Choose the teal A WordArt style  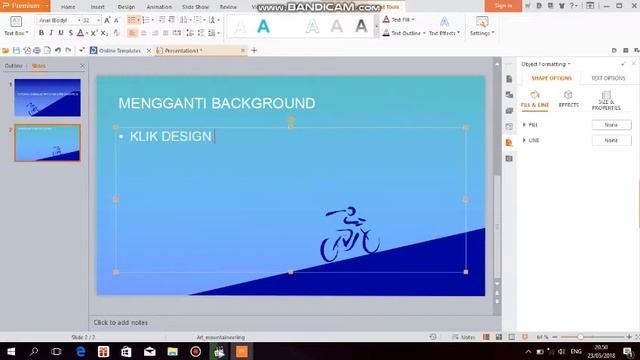(x=263, y=27)
